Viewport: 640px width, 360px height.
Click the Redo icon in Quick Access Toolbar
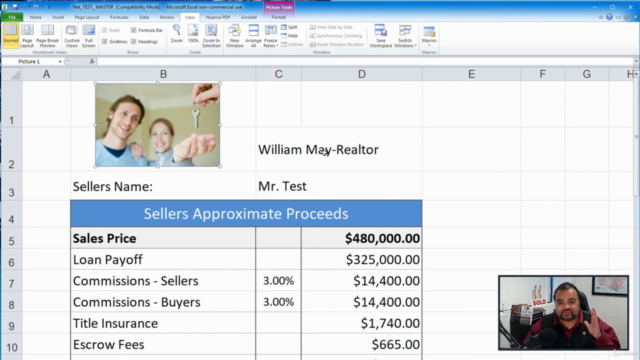[36, 7]
